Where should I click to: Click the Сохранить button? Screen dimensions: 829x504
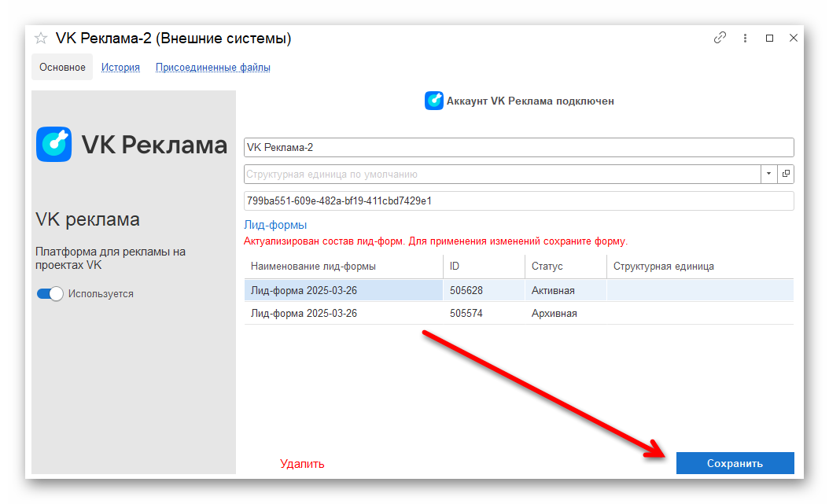735,463
